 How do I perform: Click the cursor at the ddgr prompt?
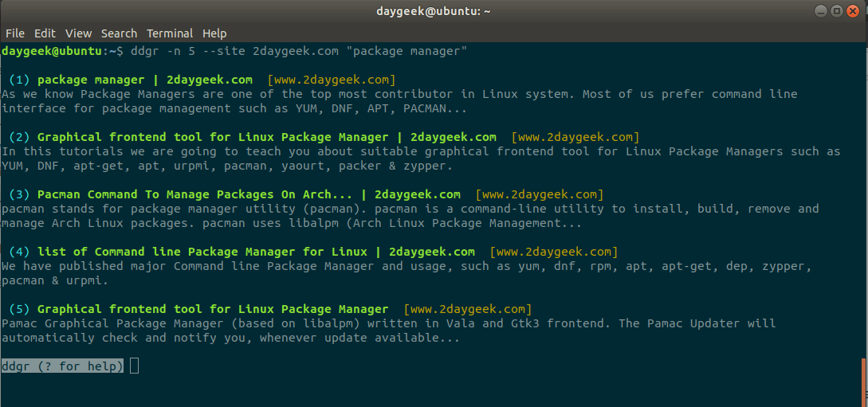134,366
